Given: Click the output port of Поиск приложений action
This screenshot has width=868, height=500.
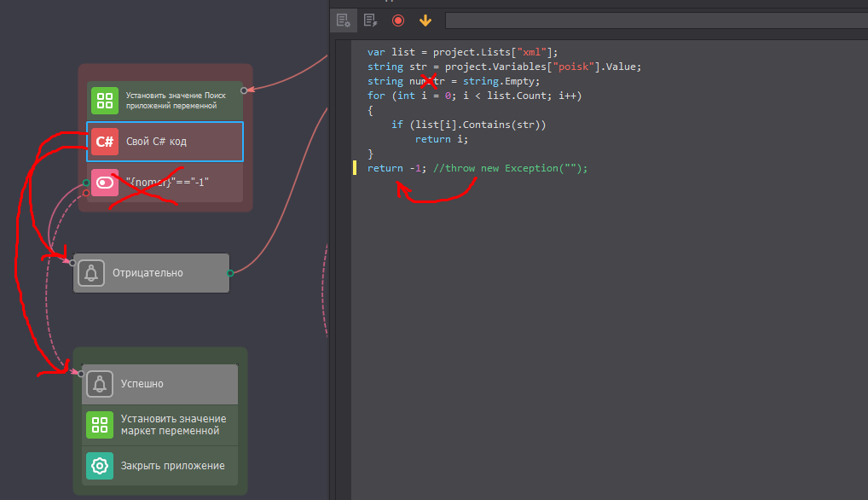Looking at the screenshot, I should pos(243,90).
